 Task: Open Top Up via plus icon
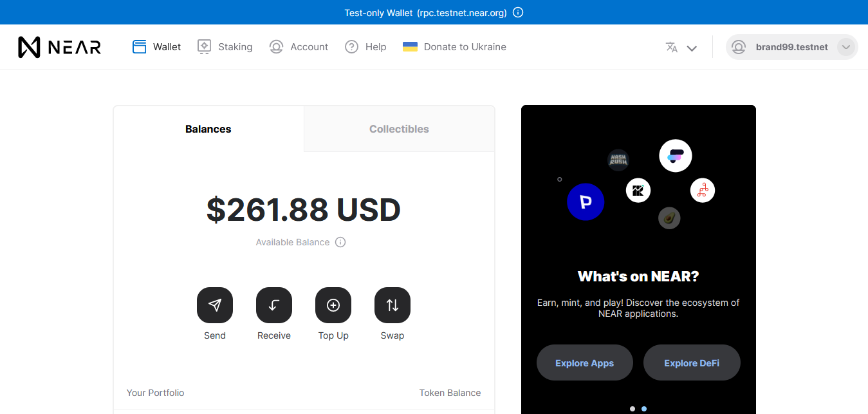[333, 305]
